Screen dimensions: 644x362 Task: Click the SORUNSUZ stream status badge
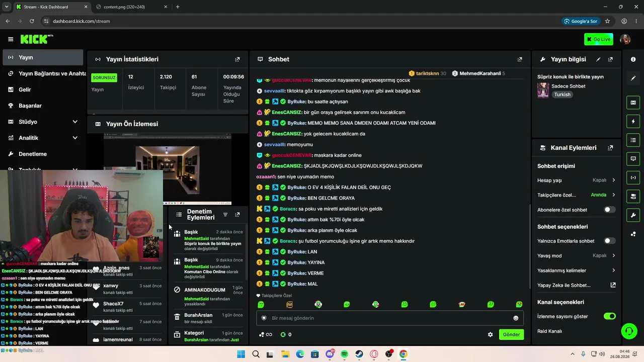pyautogui.click(x=104, y=78)
